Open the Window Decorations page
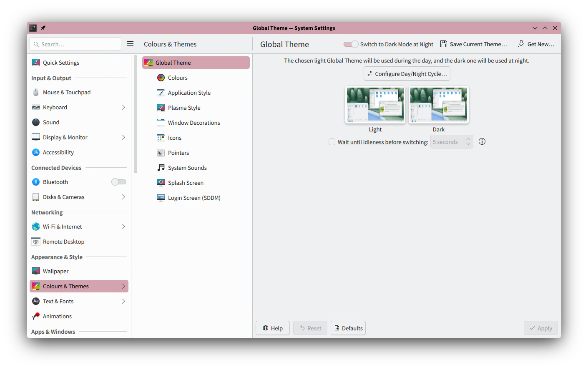 (x=196, y=123)
